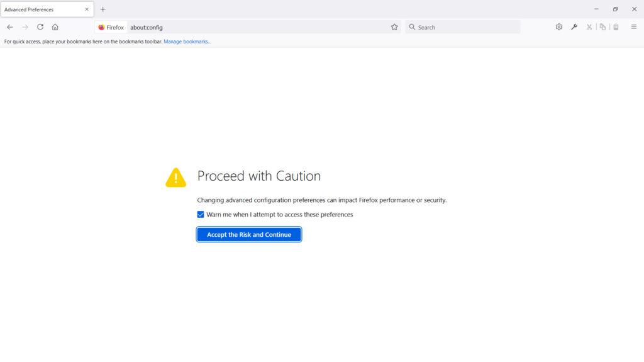The image size is (644, 362).
Task: Click the cut scissors icon
Action: coord(589,27)
